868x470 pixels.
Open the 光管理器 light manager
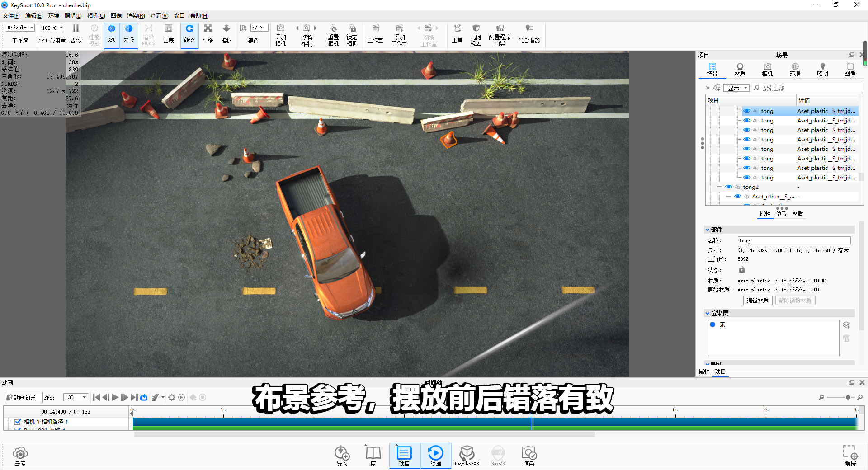pyautogui.click(x=528, y=34)
